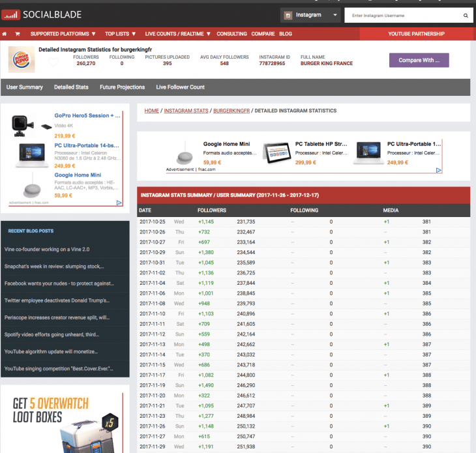Image resolution: width=476 pixels, height=453 pixels.
Task: Click the search magnifier icon
Action: (466, 15)
